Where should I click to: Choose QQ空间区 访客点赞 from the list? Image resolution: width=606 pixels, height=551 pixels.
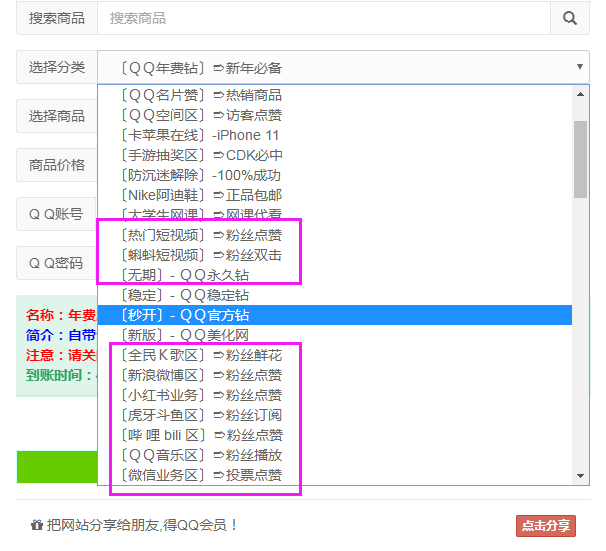(x=200, y=115)
